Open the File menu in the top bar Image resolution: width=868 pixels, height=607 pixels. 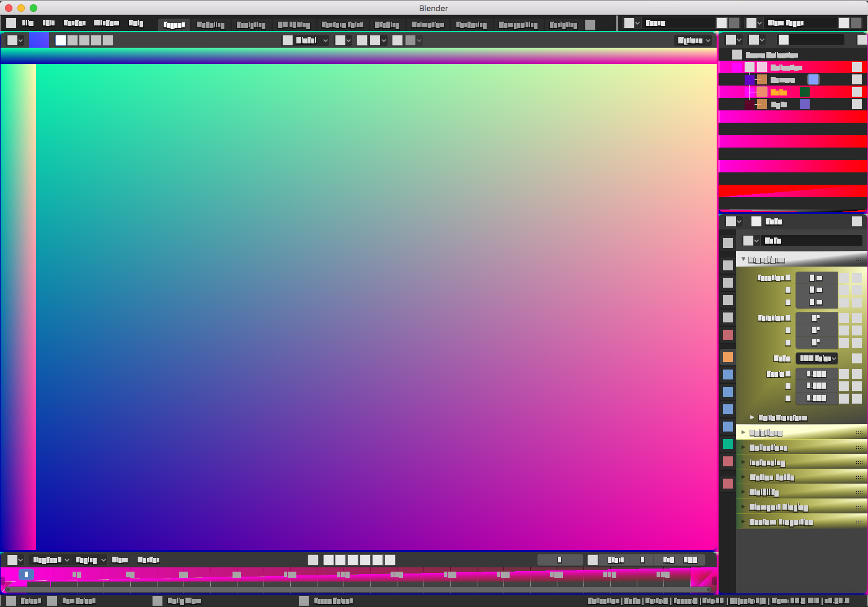click(28, 23)
